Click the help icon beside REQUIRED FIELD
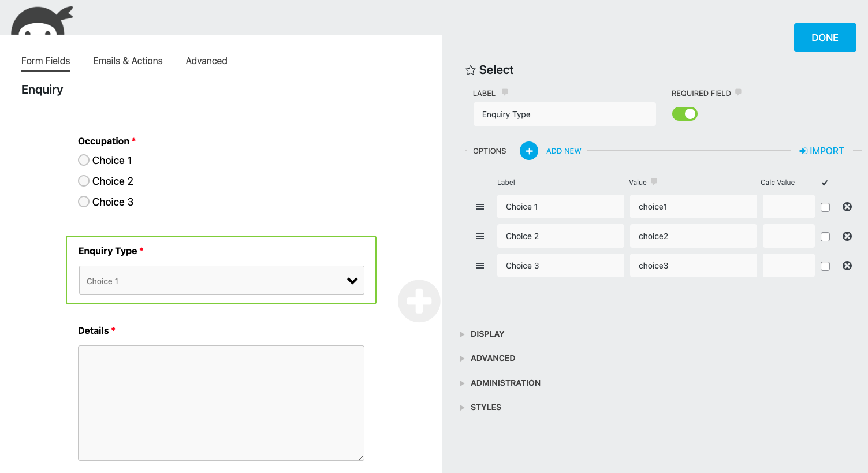868x473 pixels. pos(738,92)
